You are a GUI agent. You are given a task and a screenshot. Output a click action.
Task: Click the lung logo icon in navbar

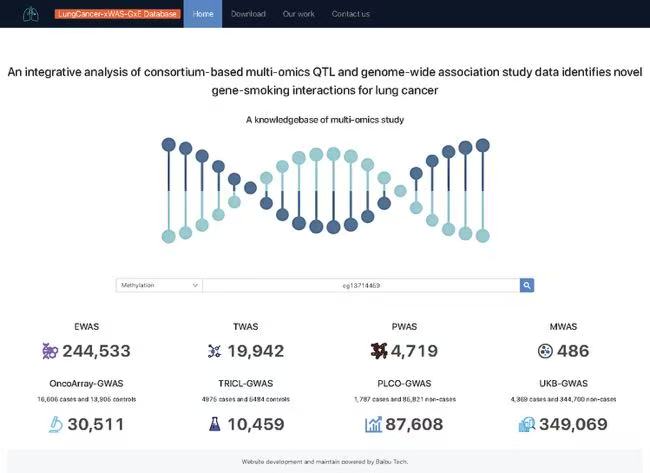point(31,14)
